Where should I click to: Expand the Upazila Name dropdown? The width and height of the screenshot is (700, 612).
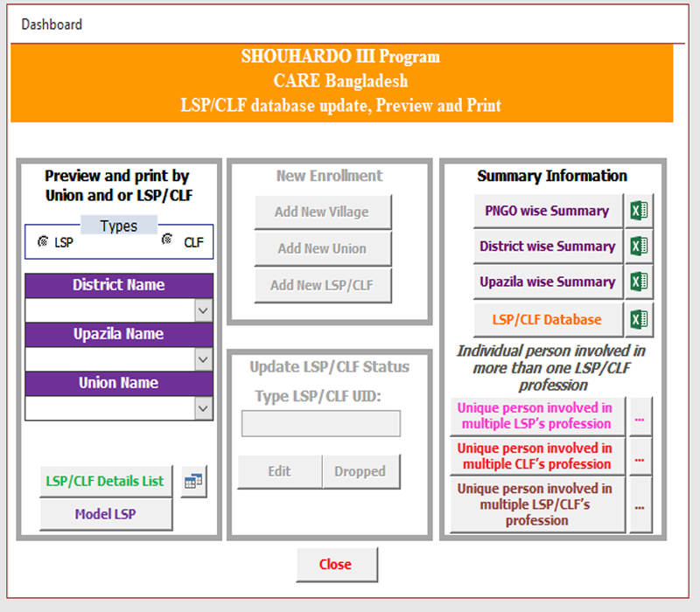point(204,359)
